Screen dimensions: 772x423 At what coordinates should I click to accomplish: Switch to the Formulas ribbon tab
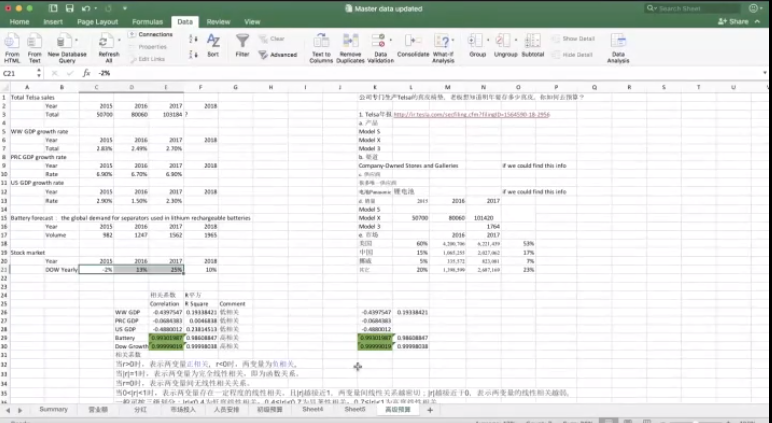pos(148,21)
